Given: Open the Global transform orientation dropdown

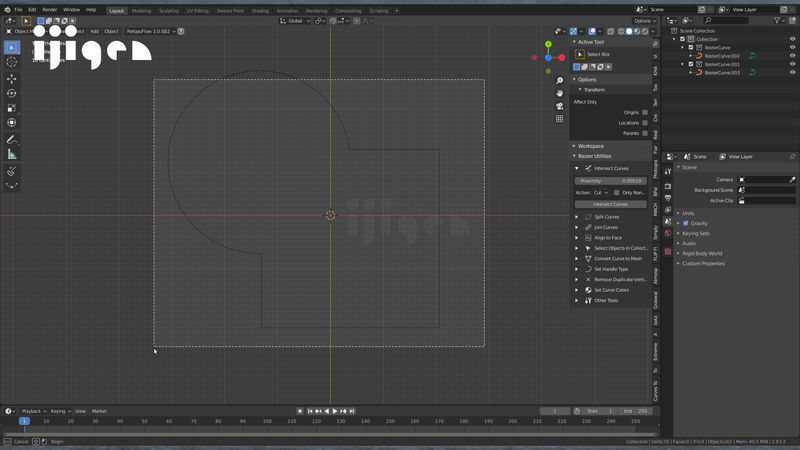Looking at the screenshot, I should [295, 21].
